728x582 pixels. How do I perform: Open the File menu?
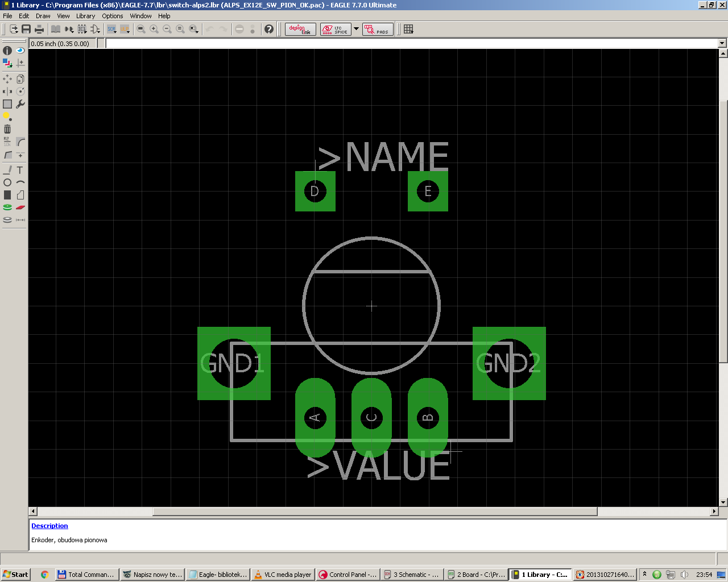click(x=7, y=16)
